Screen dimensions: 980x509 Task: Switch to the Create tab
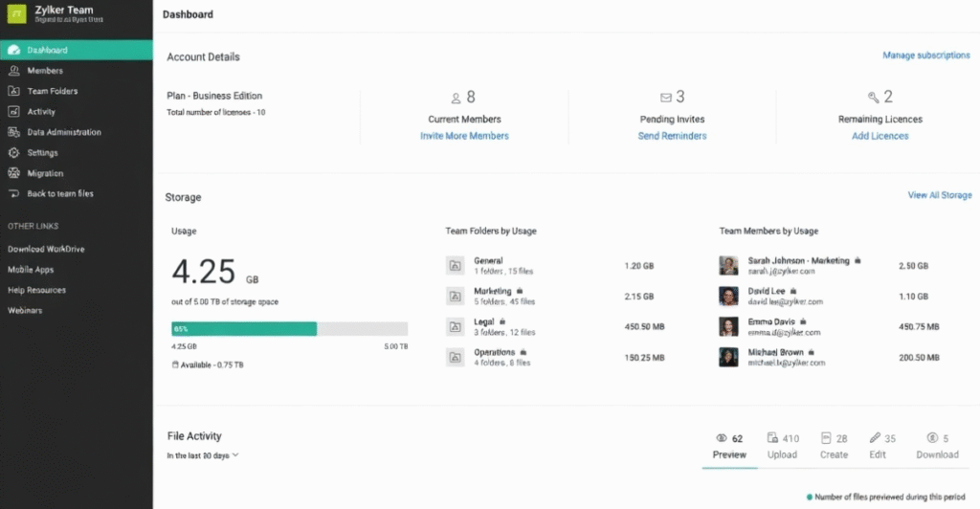834,447
